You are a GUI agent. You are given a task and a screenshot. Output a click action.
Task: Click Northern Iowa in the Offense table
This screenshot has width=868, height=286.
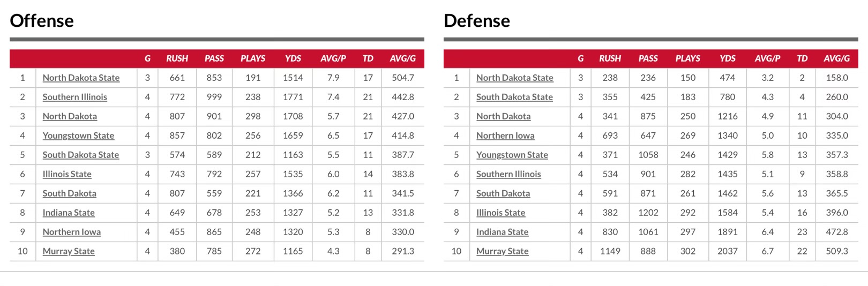pos(71,232)
